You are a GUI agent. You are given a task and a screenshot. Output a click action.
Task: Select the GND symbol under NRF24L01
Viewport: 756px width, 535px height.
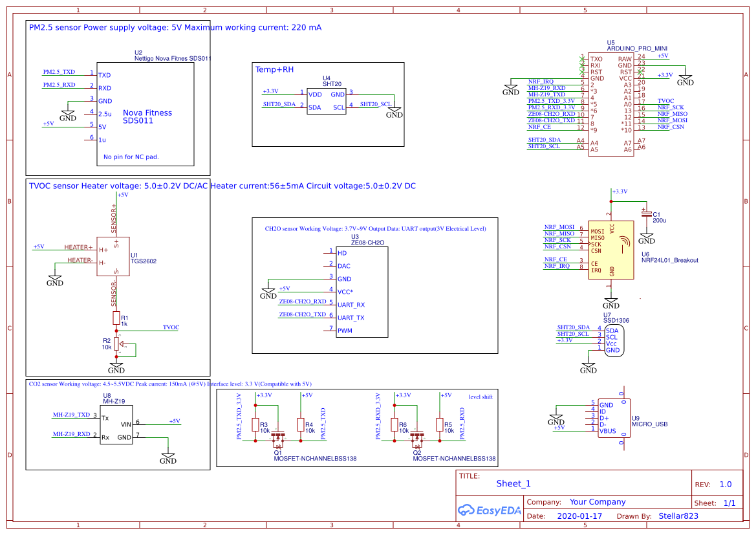[611, 303]
